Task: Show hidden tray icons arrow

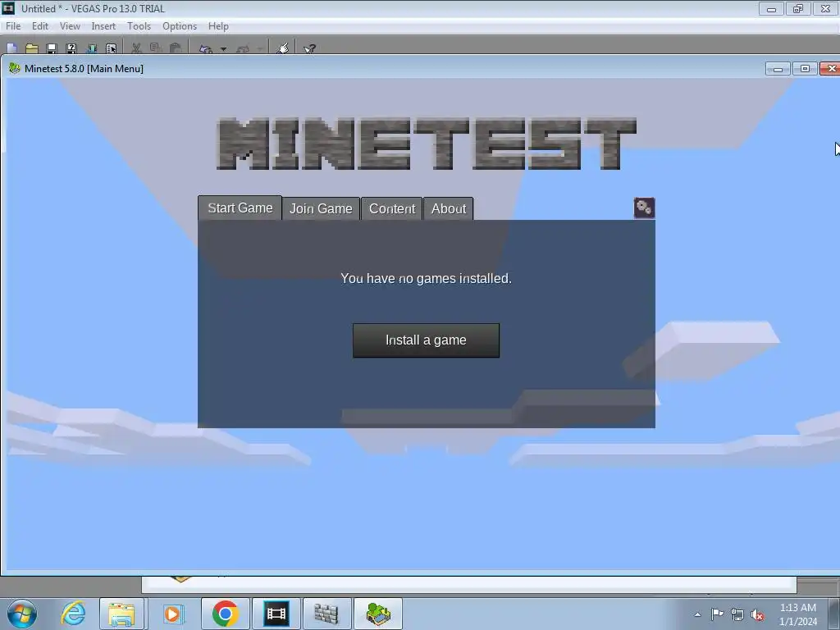Action: click(x=697, y=614)
